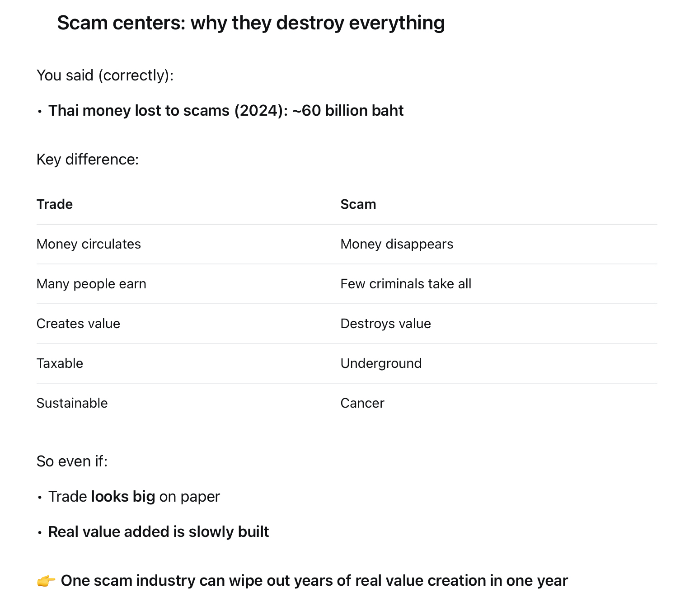Click the "You said (correctly):" line

click(105, 75)
